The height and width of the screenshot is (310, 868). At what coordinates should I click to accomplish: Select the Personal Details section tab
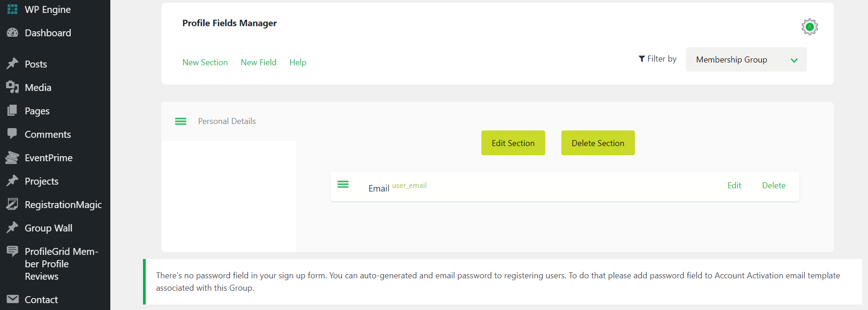point(227,121)
